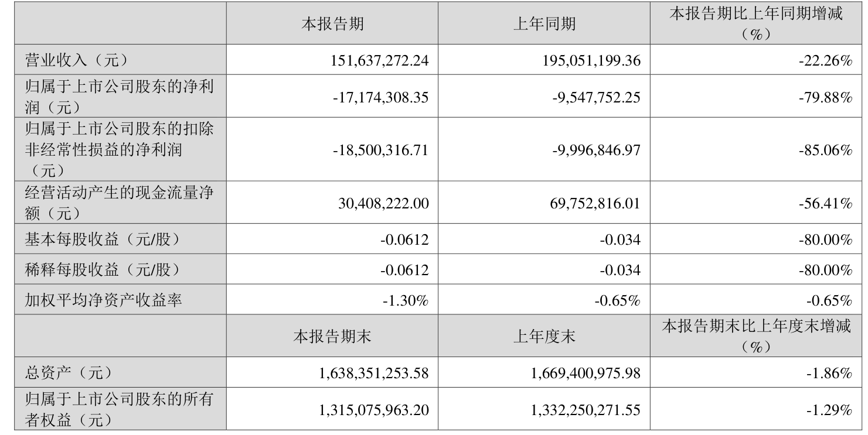
Task: Click the 本报告期 column header
Action: [x=332, y=24]
